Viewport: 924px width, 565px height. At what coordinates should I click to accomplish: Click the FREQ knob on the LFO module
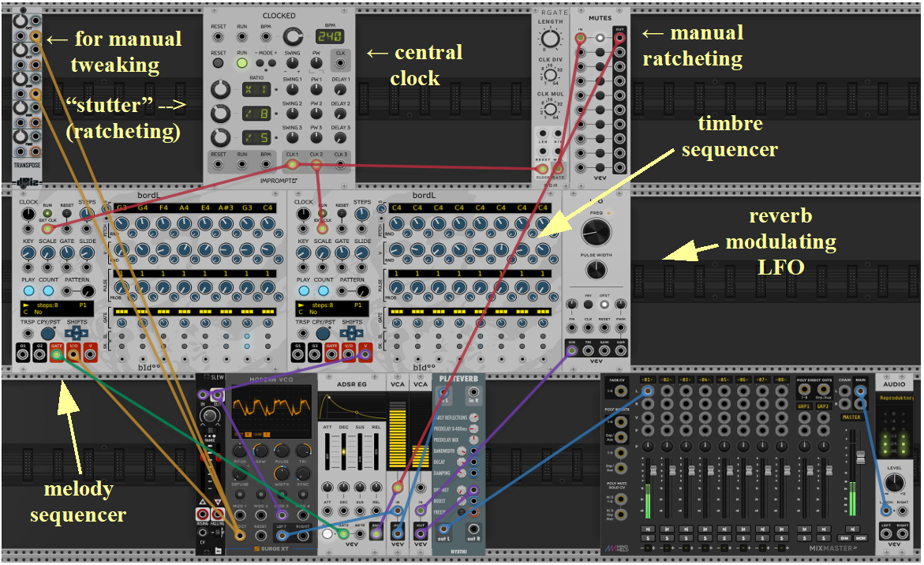point(597,234)
